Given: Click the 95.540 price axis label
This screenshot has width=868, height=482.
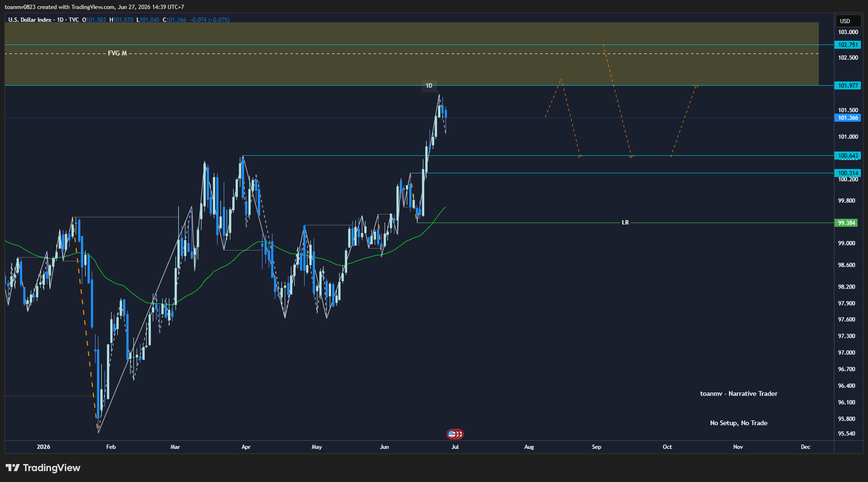Looking at the screenshot, I should (847, 434).
